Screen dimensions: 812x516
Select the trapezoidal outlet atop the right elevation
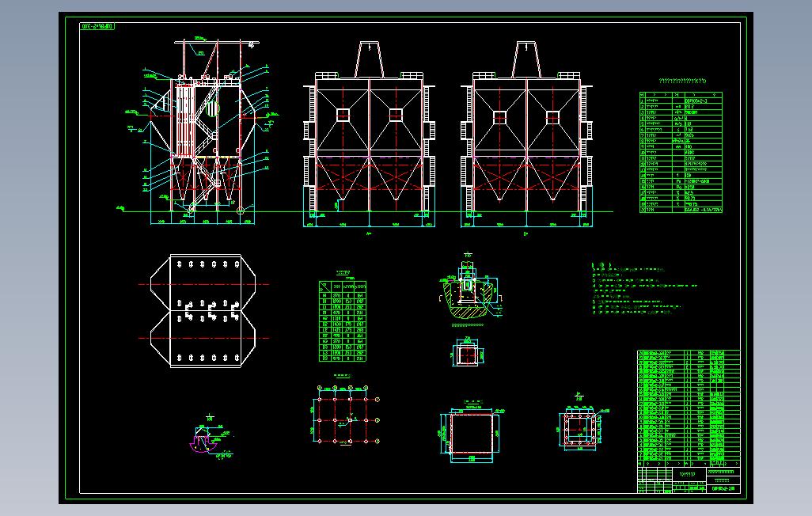pos(526,59)
